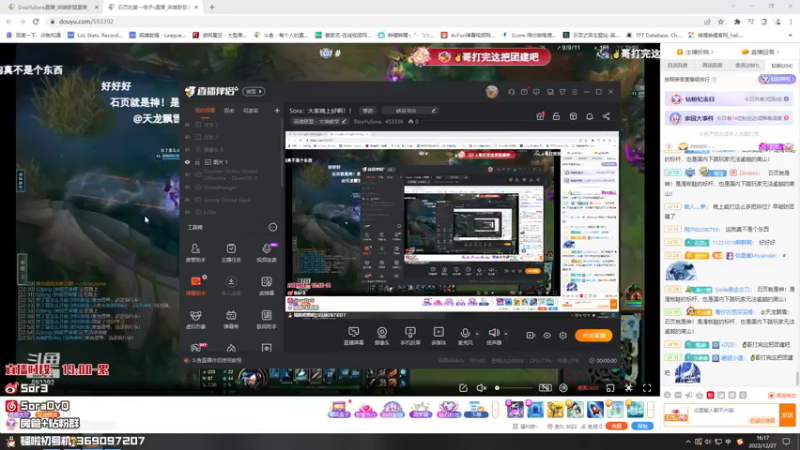Viewport: 800px width, 450px height.
Task: Toggle visibility of Goose Goose Duck layer
Action: coord(187,200)
